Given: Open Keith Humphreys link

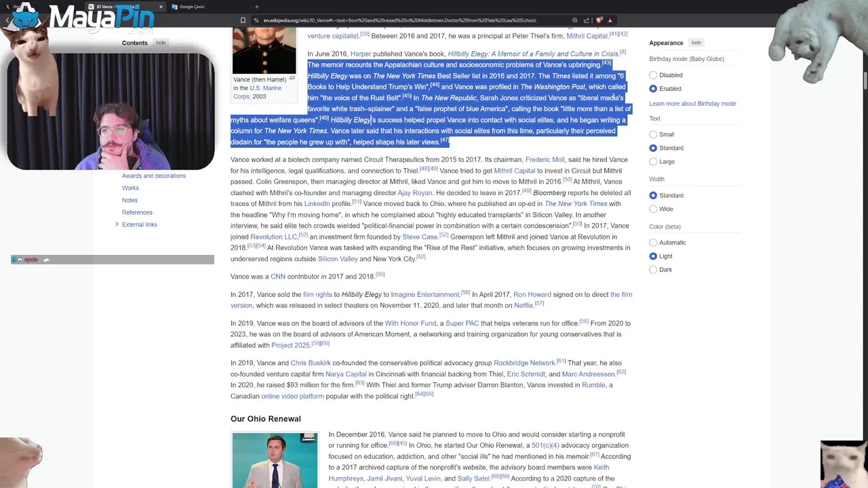Looking at the screenshot, I should 469,473.
